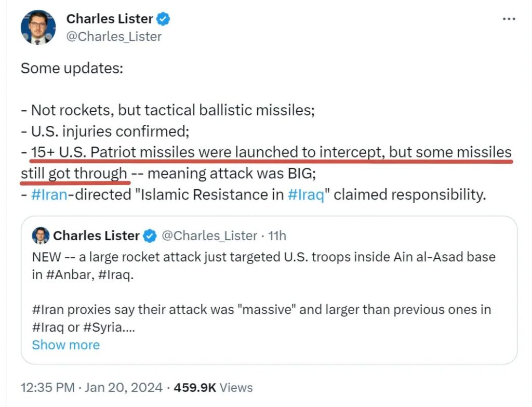The image size is (532, 407).
Task: Click Charles Lister's profile avatar at top
Action: [38, 27]
